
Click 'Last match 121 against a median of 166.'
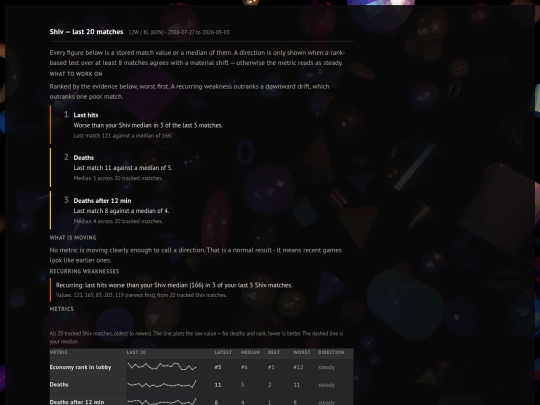click(x=123, y=136)
